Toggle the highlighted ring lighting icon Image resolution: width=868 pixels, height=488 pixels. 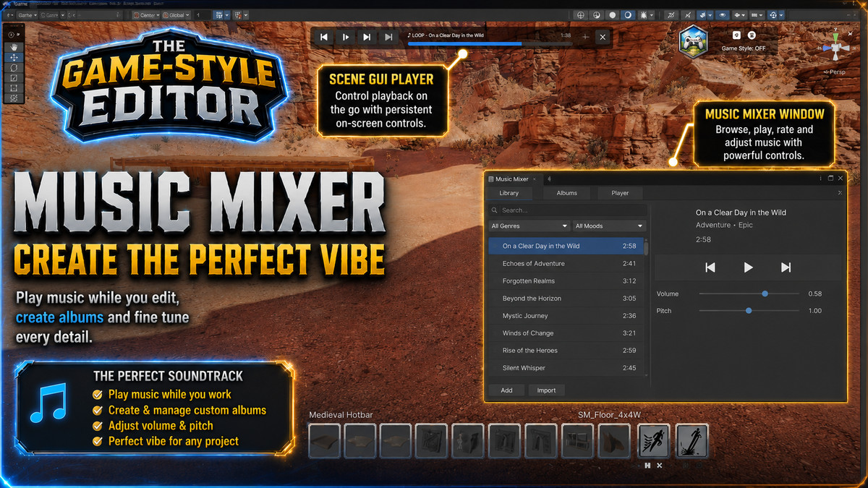click(629, 14)
